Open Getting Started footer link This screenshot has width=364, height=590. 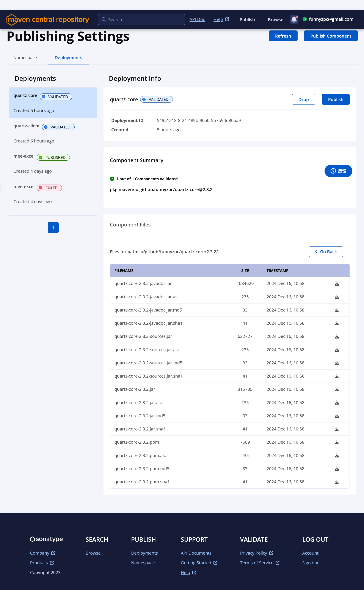(x=199, y=563)
